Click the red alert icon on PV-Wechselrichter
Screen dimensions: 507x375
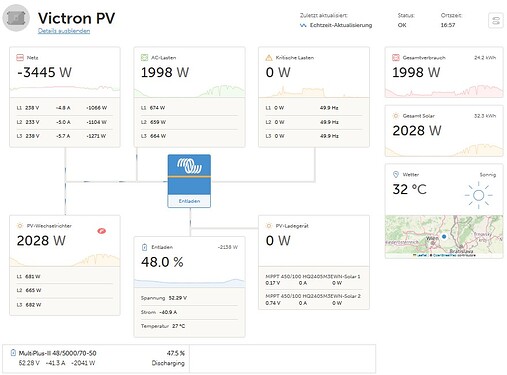point(102,231)
